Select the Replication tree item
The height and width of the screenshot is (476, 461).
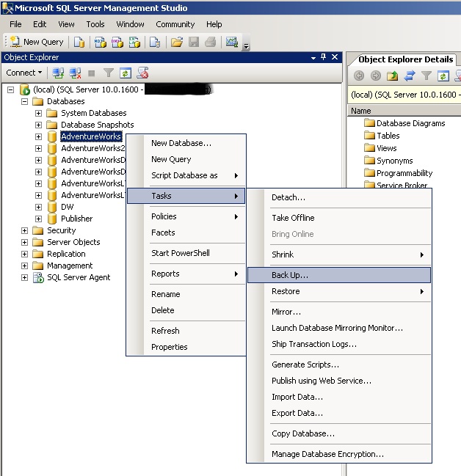(x=66, y=254)
